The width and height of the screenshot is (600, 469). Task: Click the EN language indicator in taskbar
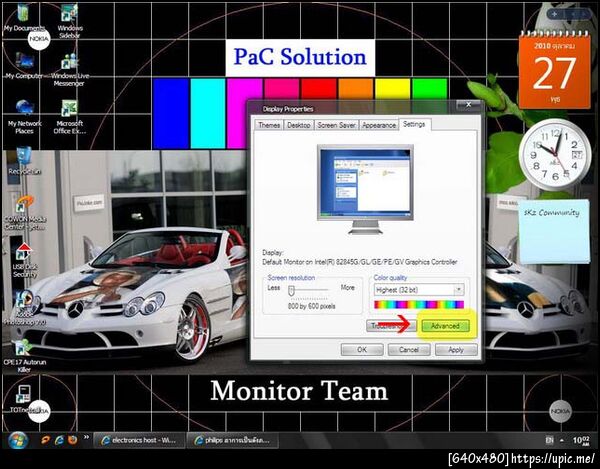click(x=549, y=441)
